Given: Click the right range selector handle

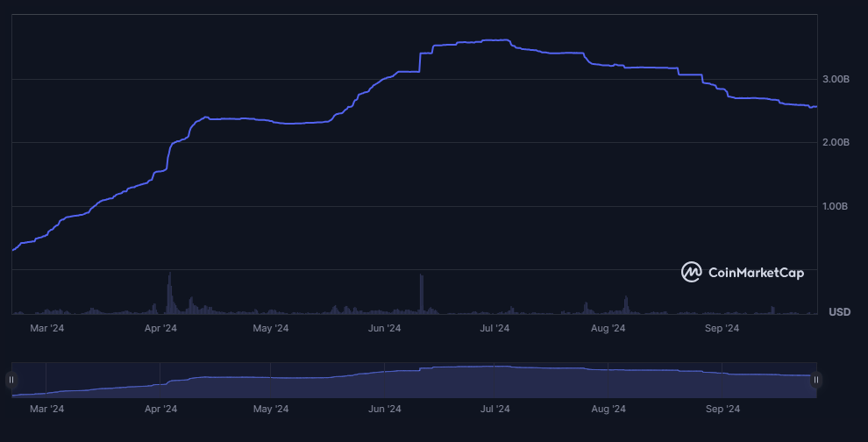Looking at the screenshot, I should tap(816, 380).
